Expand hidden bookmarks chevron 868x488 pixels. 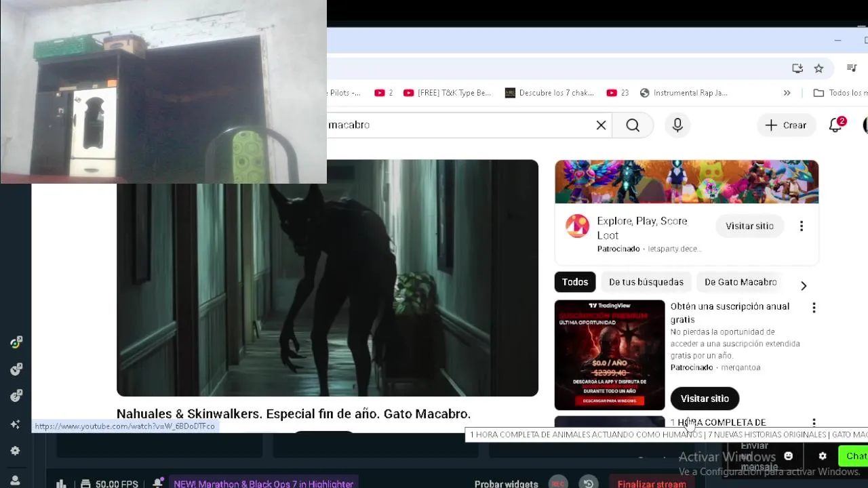pyautogui.click(x=787, y=93)
